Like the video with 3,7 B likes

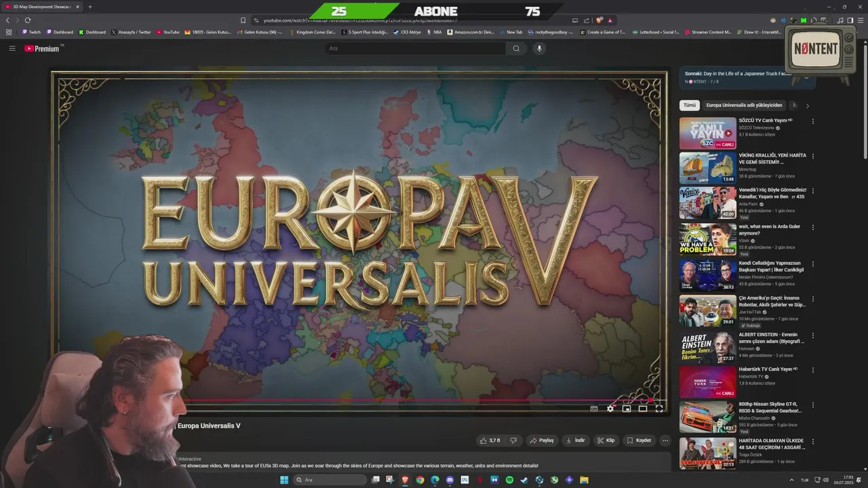(x=490, y=440)
